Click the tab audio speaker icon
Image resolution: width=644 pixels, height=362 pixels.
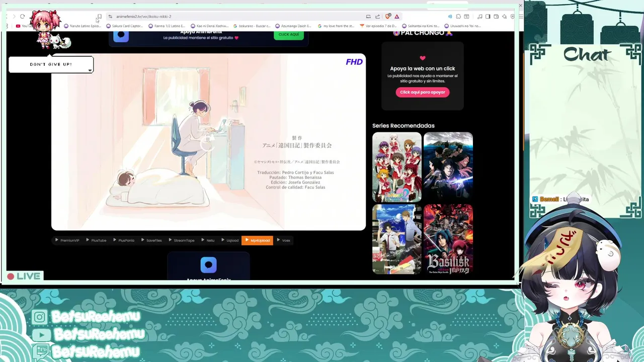[x=450, y=17]
